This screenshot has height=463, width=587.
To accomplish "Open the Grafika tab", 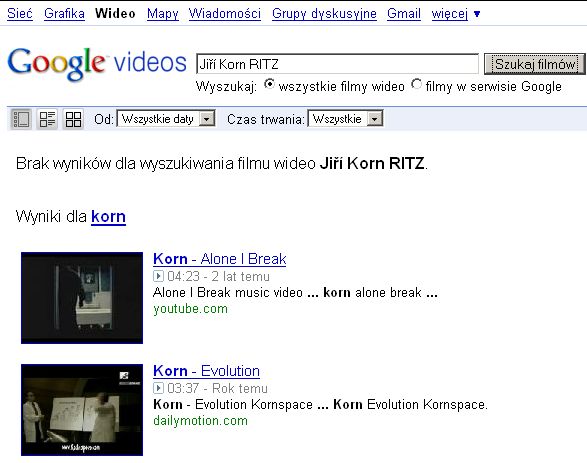I will click(x=64, y=13).
